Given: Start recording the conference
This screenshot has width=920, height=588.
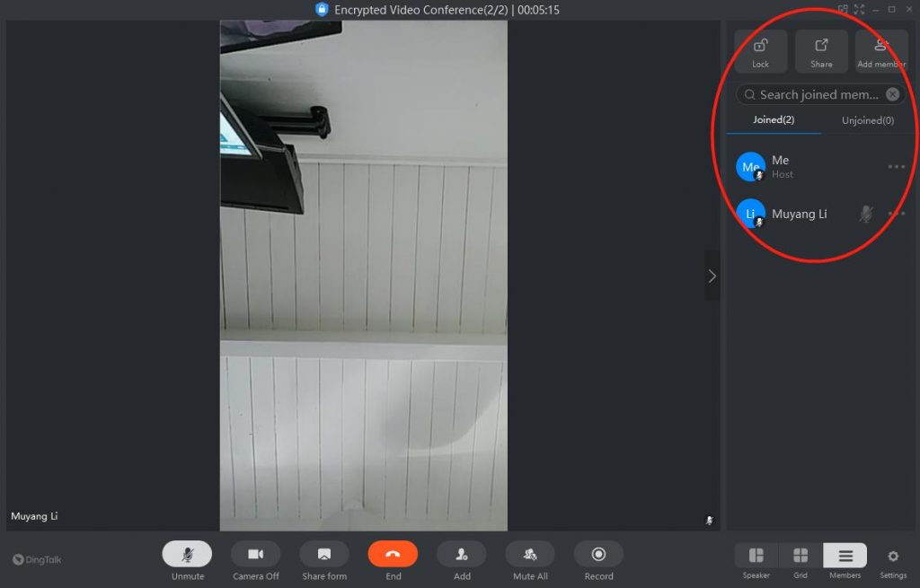Looking at the screenshot, I should pyautogui.click(x=598, y=554).
